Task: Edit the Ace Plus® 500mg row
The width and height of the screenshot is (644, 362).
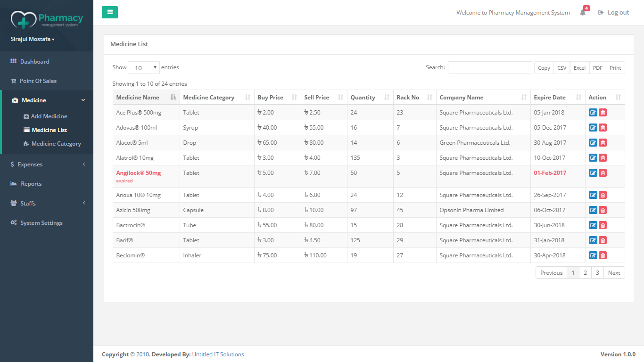Action: [x=593, y=113]
